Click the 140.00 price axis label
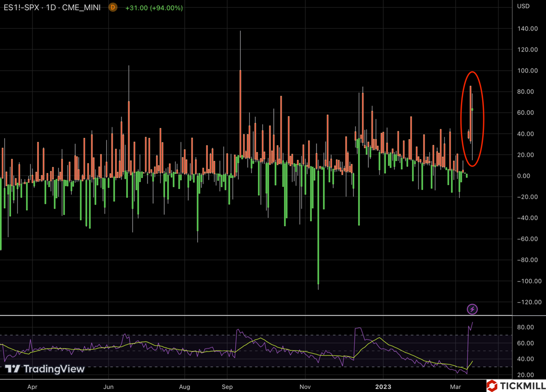The image size is (546, 392). [x=527, y=29]
